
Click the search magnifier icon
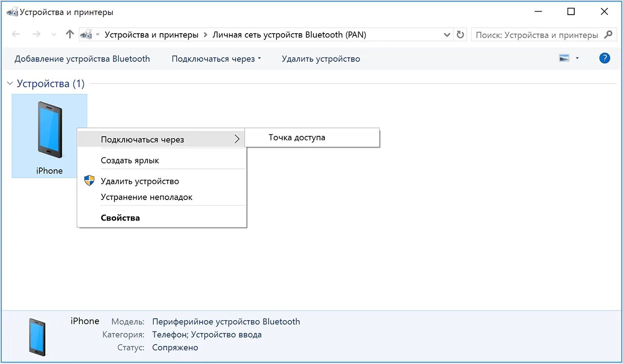[x=608, y=35]
